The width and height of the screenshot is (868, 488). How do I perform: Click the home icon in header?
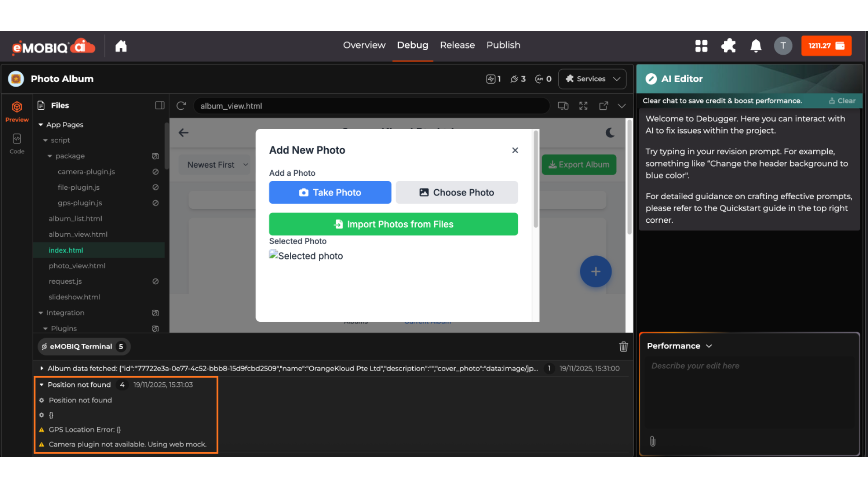pos(121,46)
